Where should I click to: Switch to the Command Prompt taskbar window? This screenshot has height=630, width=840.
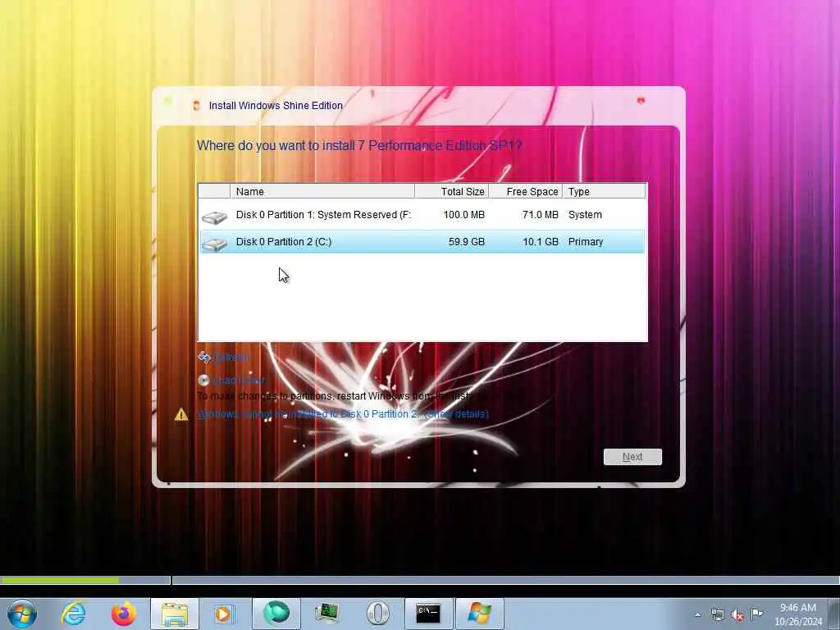[428, 614]
